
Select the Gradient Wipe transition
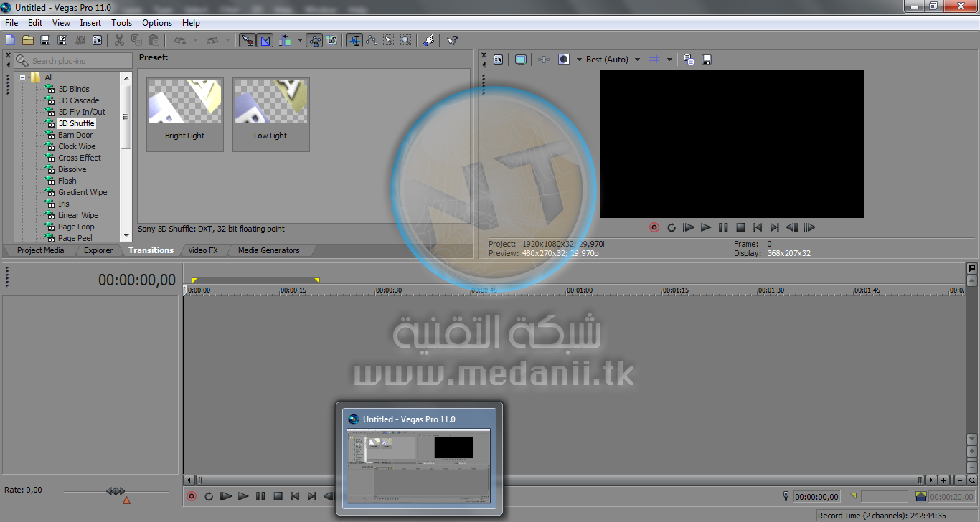coord(83,192)
